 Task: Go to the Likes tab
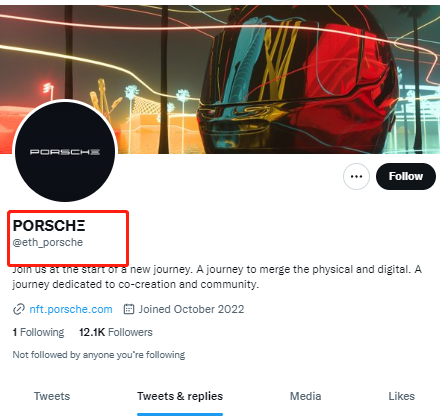(402, 396)
